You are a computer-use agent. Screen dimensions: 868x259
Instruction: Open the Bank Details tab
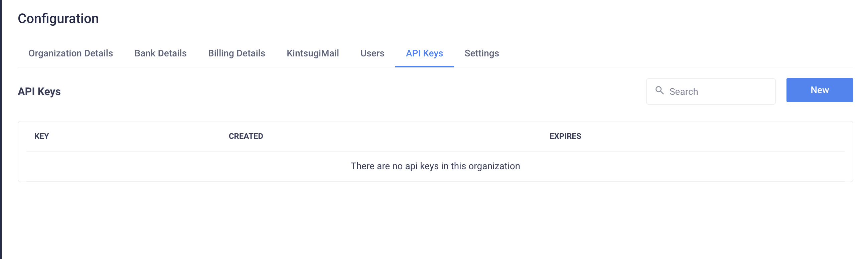point(160,53)
